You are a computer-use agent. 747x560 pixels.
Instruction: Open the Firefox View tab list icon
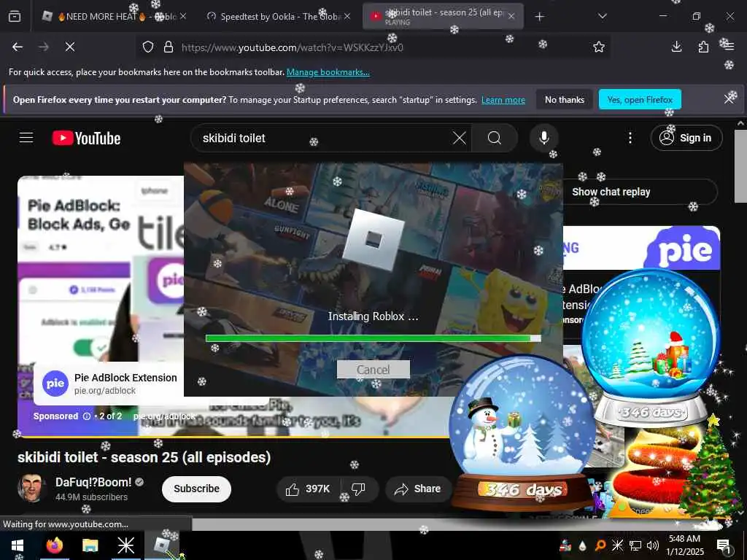click(x=15, y=17)
